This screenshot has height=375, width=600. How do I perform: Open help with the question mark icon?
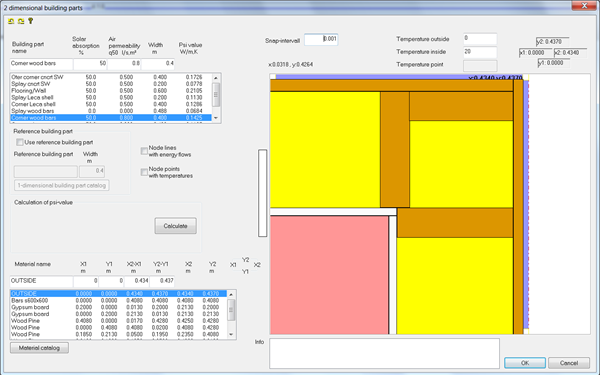pyautogui.click(x=31, y=21)
